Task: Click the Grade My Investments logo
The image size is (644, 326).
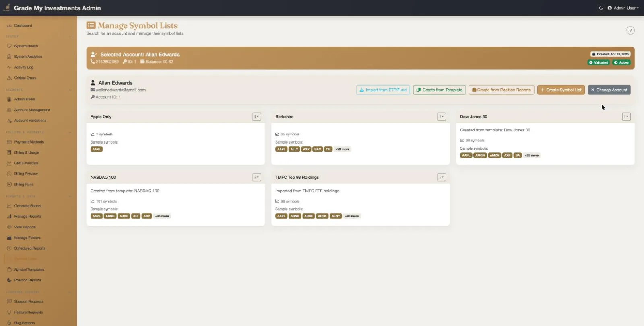Action: point(7,8)
